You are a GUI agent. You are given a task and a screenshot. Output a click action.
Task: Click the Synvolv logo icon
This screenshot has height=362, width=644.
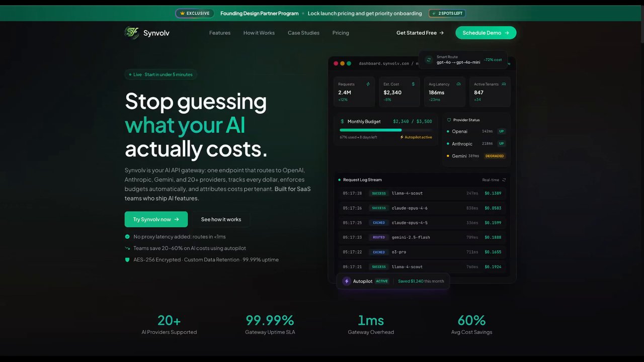coord(132,33)
